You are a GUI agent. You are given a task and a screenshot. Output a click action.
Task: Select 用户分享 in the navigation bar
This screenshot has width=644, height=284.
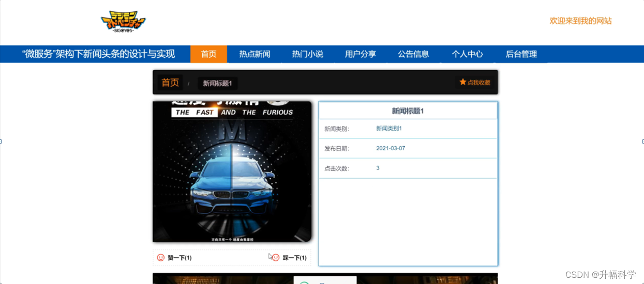coord(361,54)
